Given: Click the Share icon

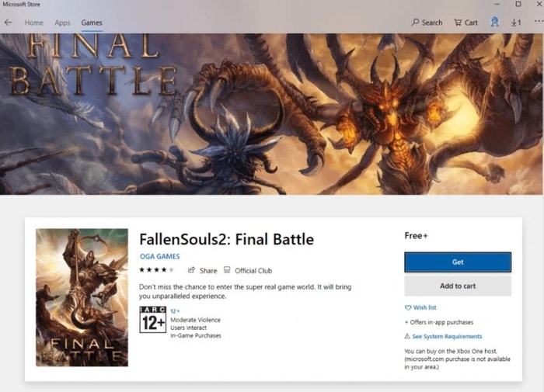Looking at the screenshot, I should click(191, 270).
